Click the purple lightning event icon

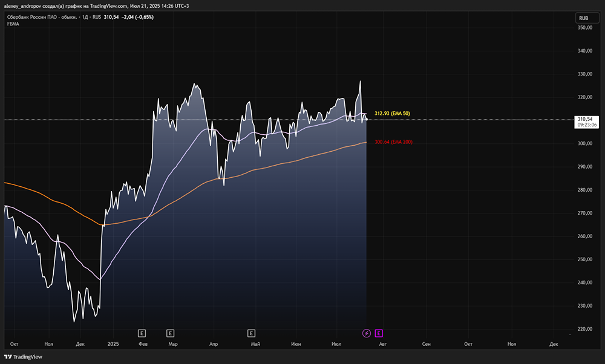(367, 333)
